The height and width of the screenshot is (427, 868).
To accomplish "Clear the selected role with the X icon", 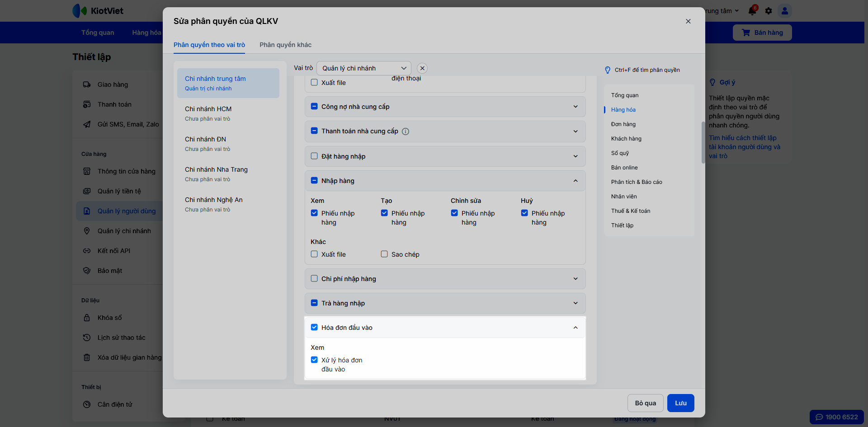I will [x=422, y=68].
